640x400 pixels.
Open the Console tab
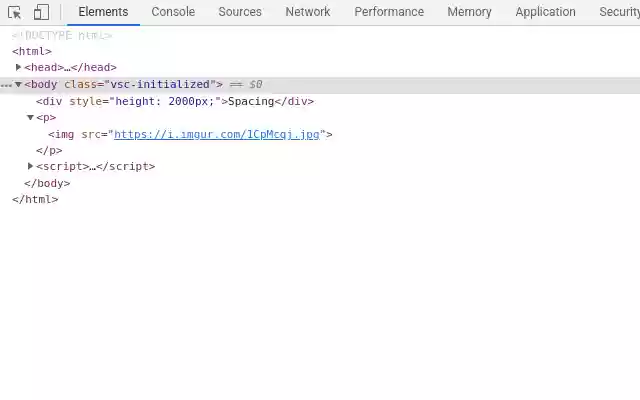(x=173, y=12)
